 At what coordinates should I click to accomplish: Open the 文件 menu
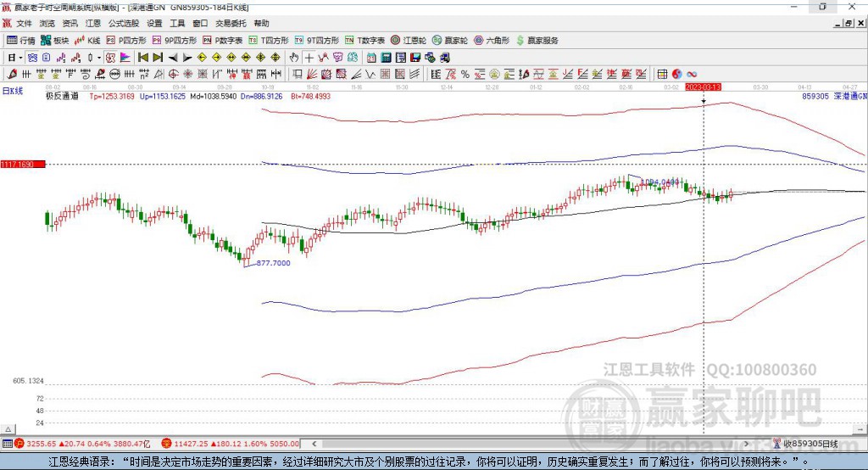point(24,23)
